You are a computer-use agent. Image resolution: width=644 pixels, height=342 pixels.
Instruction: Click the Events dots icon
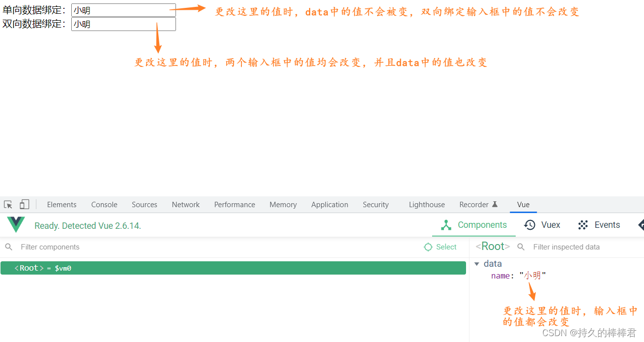point(583,225)
